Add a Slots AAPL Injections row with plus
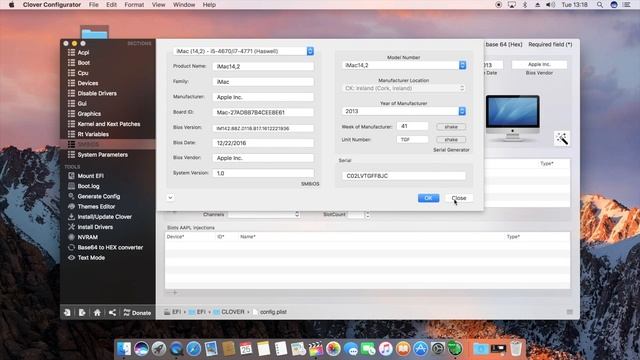The width and height of the screenshot is (640, 360). pos(175,292)
